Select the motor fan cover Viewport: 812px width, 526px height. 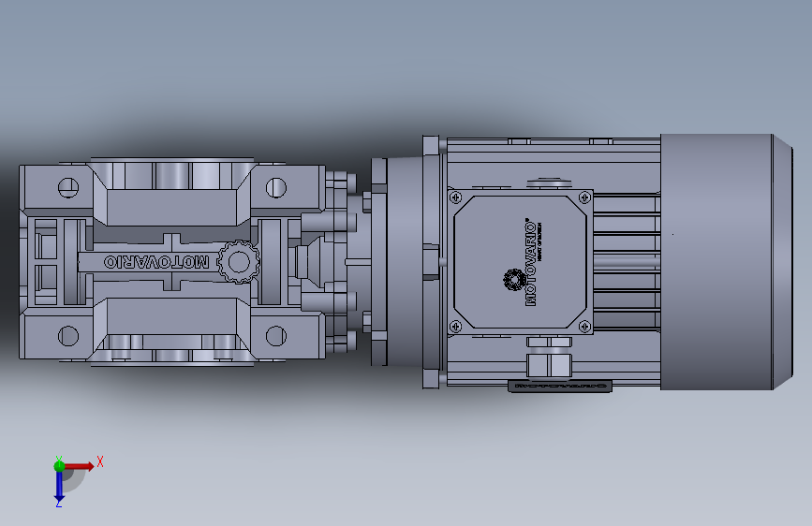(x=727, y=262)
